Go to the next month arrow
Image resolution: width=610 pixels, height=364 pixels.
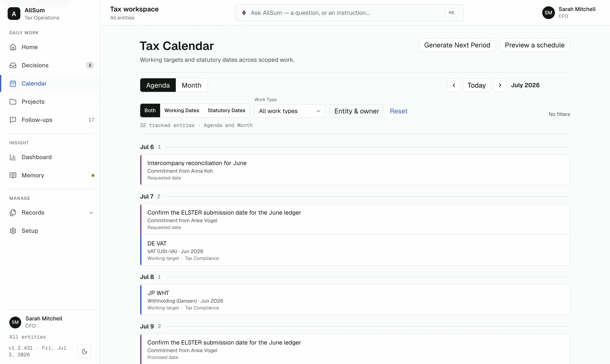coord(500,85)
